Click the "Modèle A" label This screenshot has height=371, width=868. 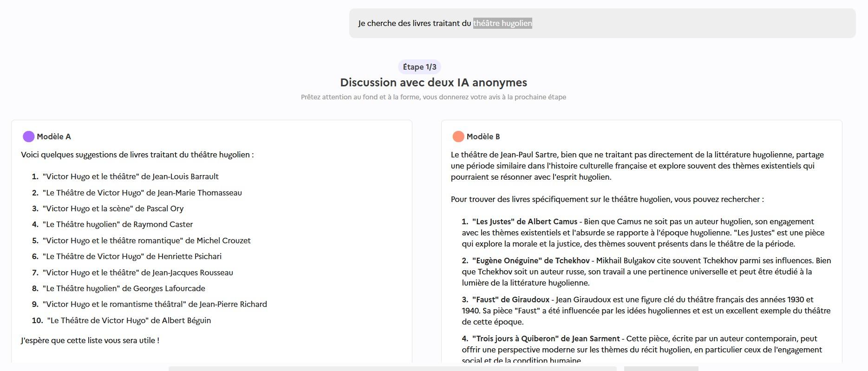click(54, 137)
